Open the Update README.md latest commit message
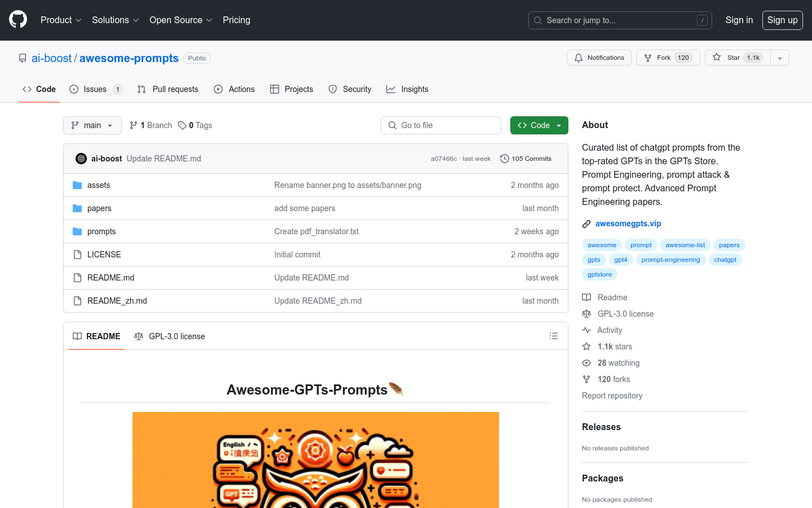This screenshot has height=508, width=812. coord(164,159)
